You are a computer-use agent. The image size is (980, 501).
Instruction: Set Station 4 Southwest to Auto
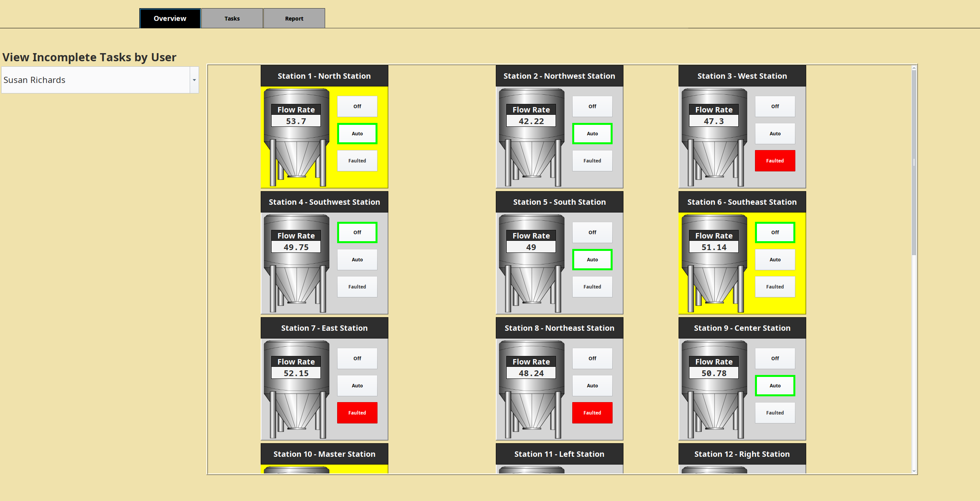point(357,259)
